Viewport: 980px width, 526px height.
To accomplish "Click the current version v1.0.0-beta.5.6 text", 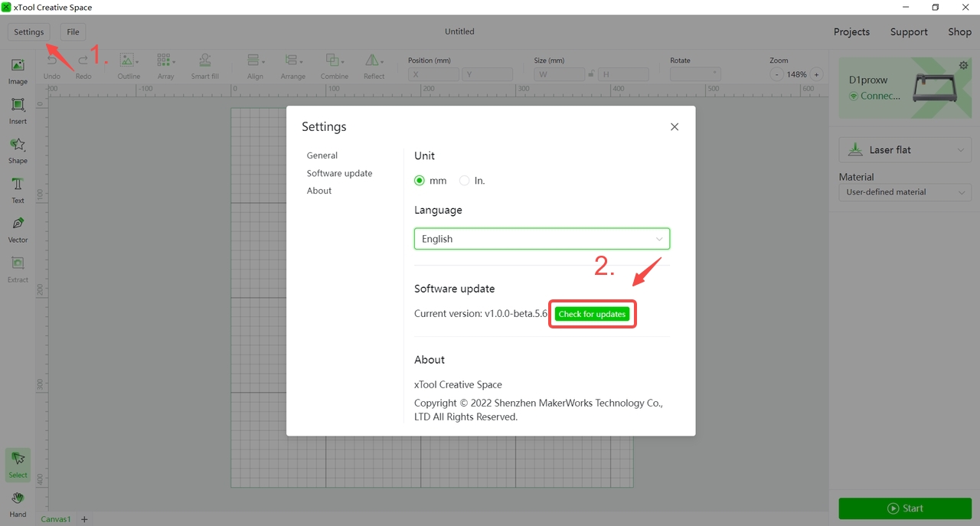I will [x=481, y=314].
